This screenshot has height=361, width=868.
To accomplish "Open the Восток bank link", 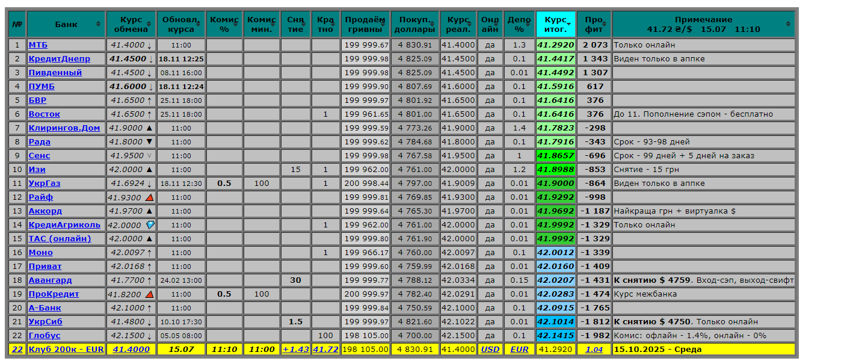I will [45, 114].
